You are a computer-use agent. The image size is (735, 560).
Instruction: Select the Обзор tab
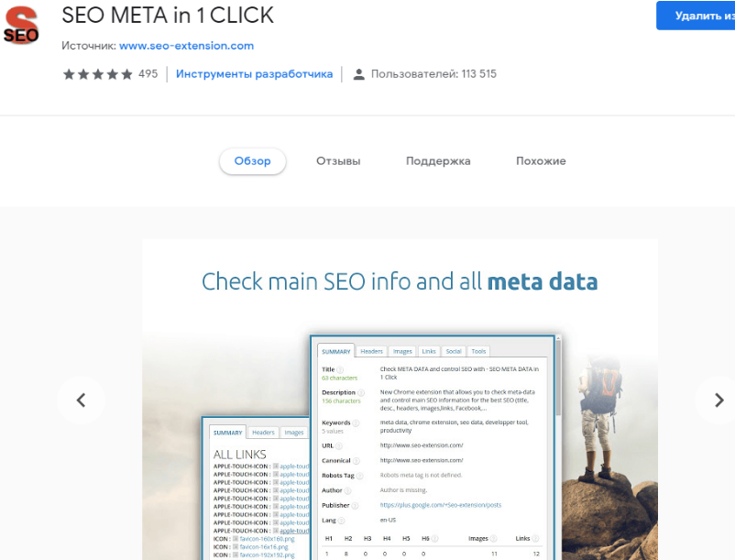coord(253,161)
